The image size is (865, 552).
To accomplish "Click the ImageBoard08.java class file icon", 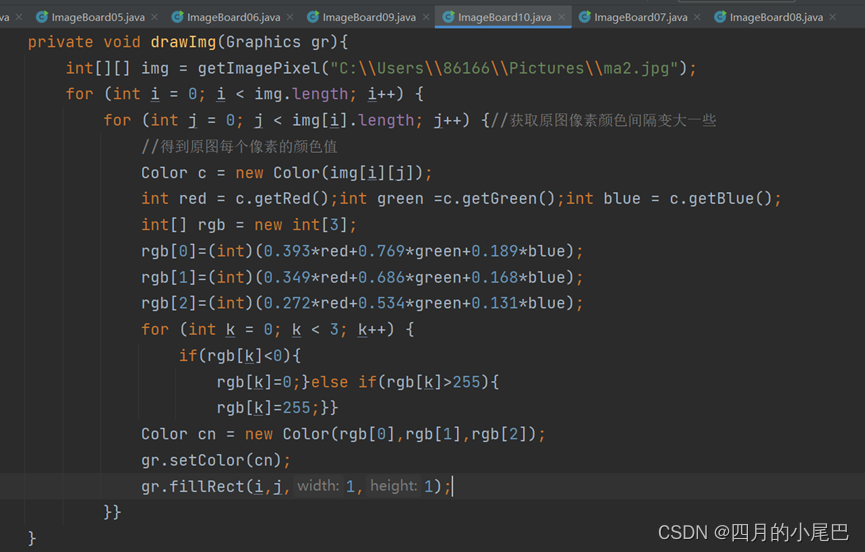I will (720, 17).
